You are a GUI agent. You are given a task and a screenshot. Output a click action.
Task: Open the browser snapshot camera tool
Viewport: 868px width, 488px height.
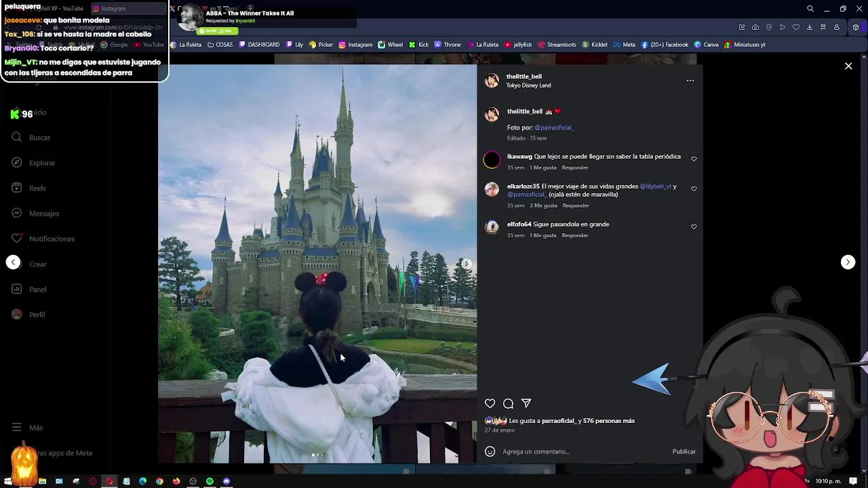click(755, 27)
